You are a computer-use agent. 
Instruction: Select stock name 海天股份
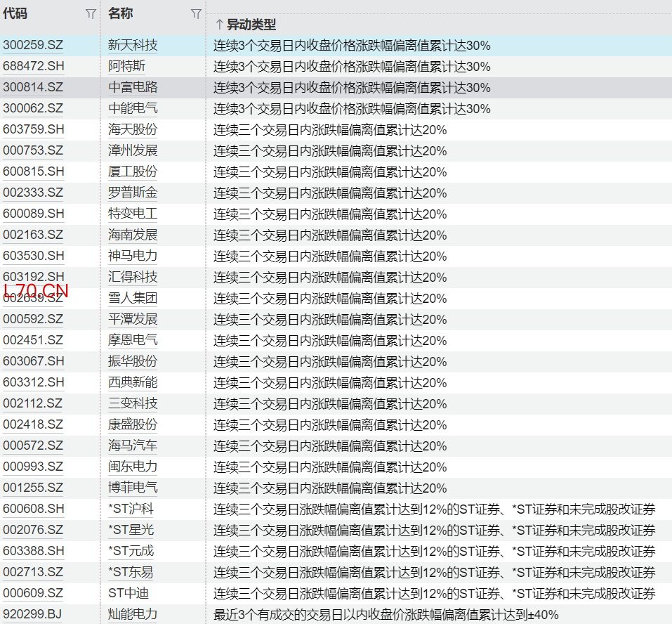click(133, 130)
